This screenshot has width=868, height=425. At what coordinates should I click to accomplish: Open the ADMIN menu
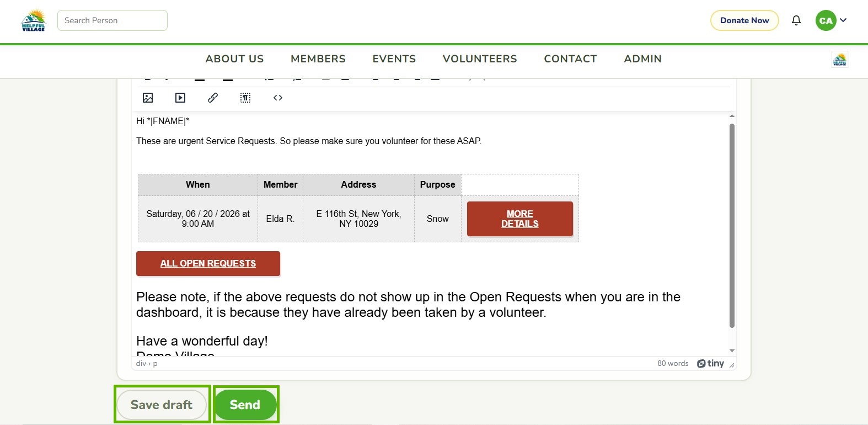(x=642, y=59)
